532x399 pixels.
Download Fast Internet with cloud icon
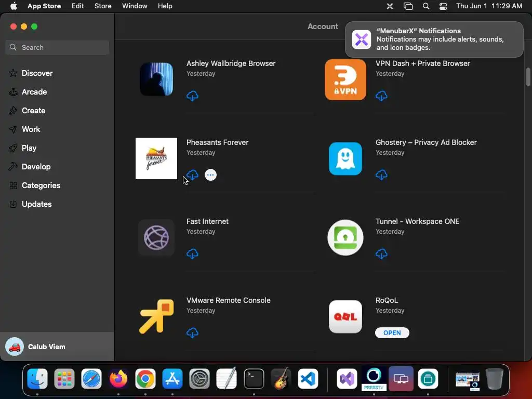[192, 254]
